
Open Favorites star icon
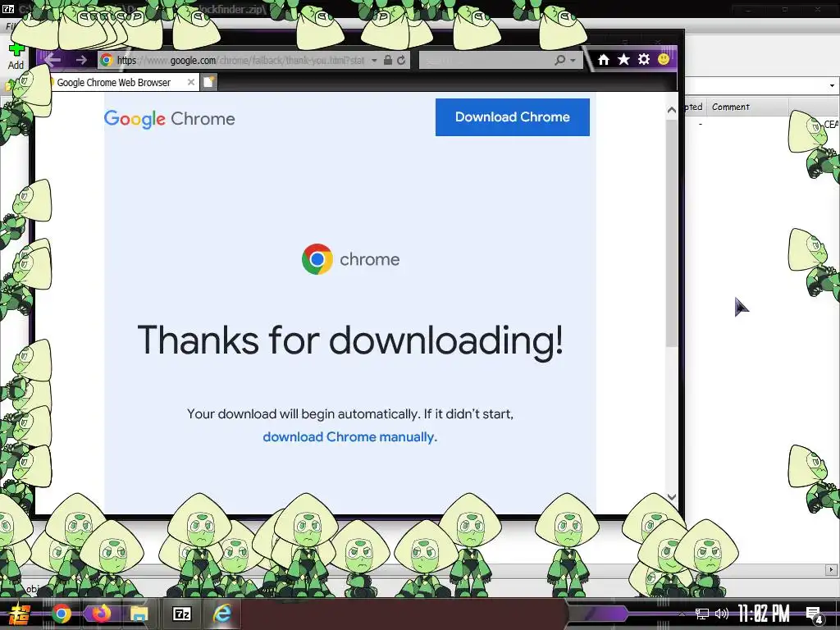click(623, 59)
